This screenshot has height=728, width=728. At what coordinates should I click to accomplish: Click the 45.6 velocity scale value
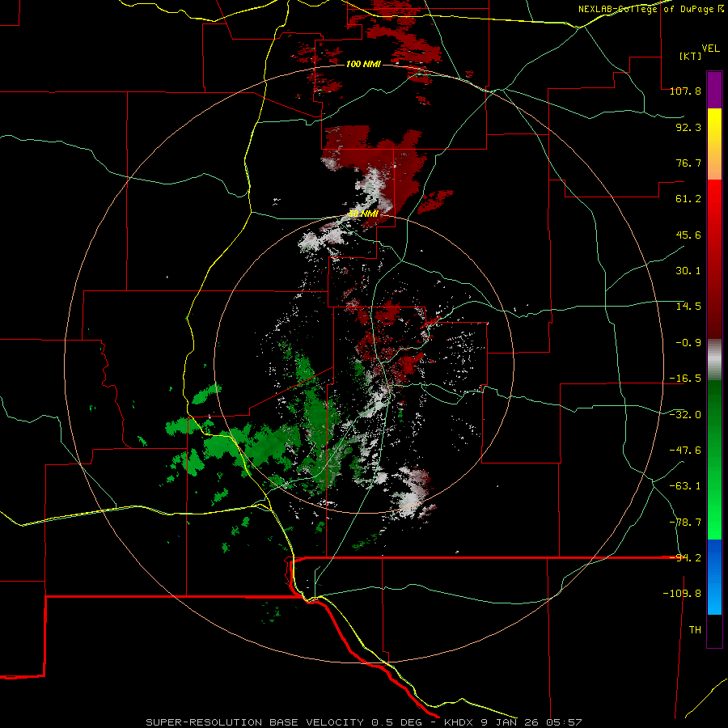pos(688,235)
